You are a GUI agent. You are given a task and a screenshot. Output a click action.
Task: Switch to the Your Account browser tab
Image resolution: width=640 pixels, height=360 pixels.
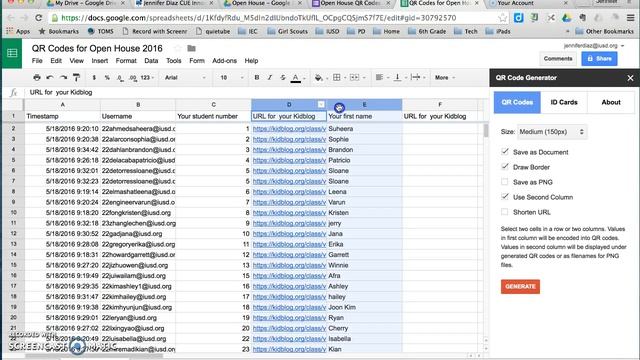point(529,3)
